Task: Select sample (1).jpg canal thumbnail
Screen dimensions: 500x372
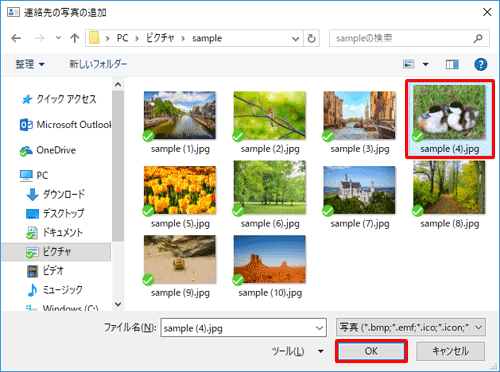Action: (x=180, y=115)
